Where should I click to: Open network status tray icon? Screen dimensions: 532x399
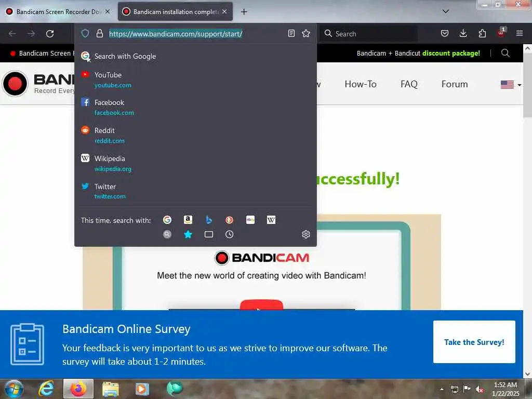pos(454,389)
